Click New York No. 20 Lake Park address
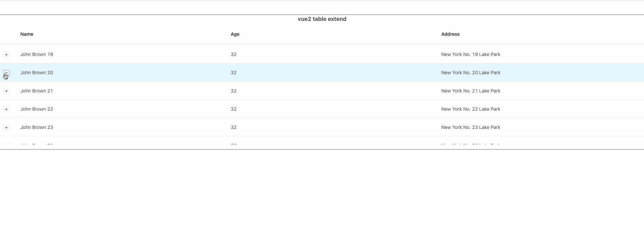This screenshot has height=239, width=644. tap(471, 73)
